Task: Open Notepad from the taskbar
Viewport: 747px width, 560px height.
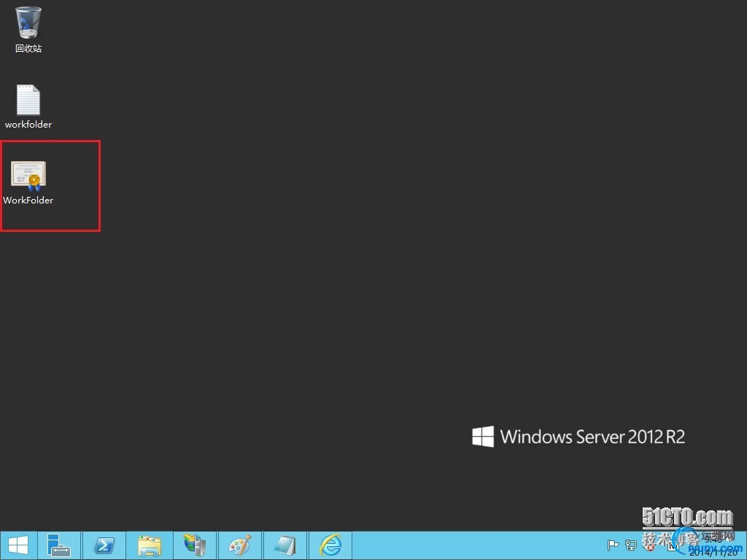Action: tap(285, 545)
